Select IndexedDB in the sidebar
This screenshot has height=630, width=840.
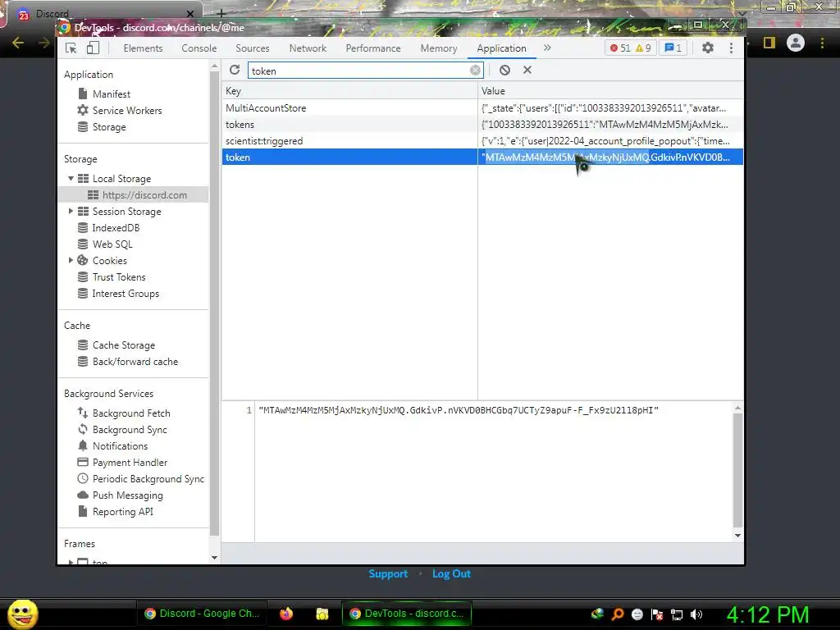pos(116,228)
